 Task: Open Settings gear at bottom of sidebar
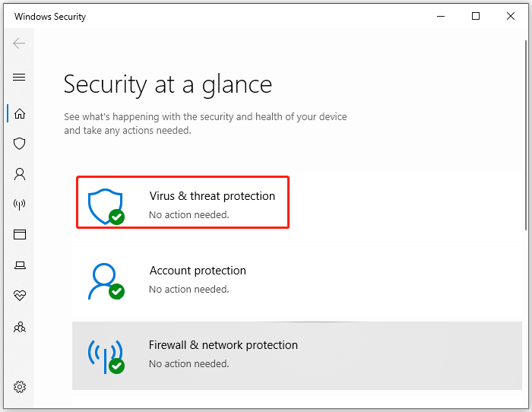tap(20, 387)
